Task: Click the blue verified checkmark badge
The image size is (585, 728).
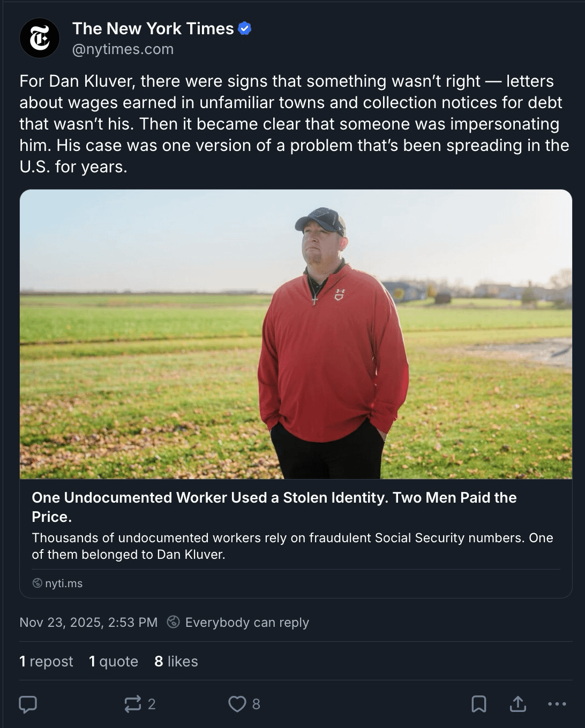Action: tap(245, 28)
